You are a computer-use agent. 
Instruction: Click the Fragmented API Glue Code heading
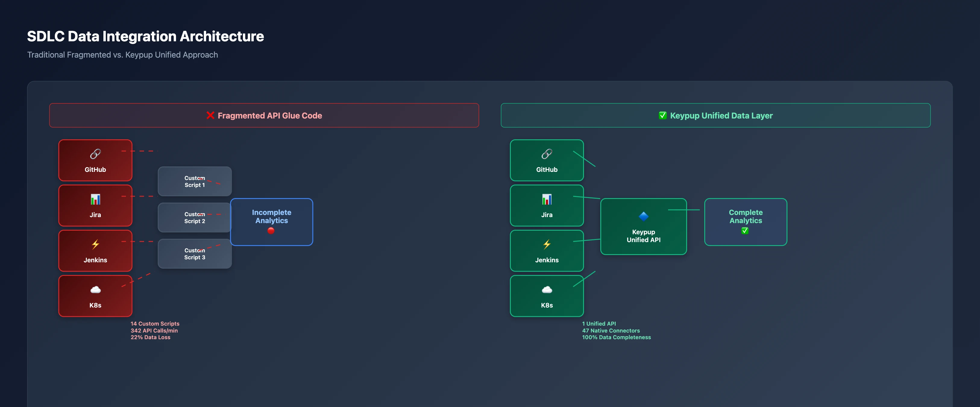[x=270, y=115]
